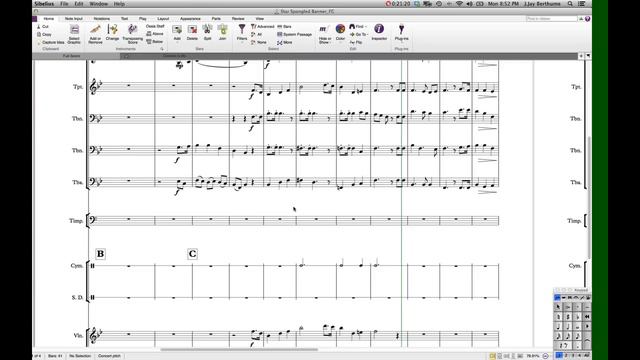The height and width of the screenshot is (360, 640).
Task: Open the File menu
Action: (x=64, y=4)
